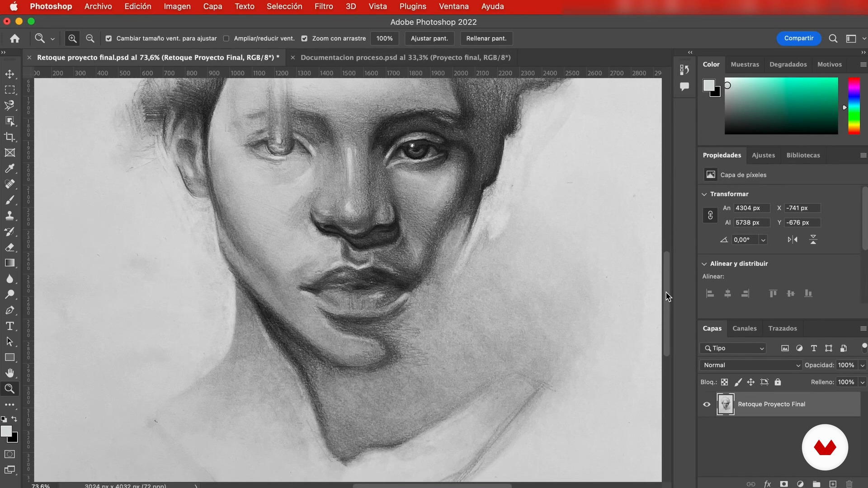Select the Lasso tool
This screenshot has height=488, width=868.
point(9,105)
